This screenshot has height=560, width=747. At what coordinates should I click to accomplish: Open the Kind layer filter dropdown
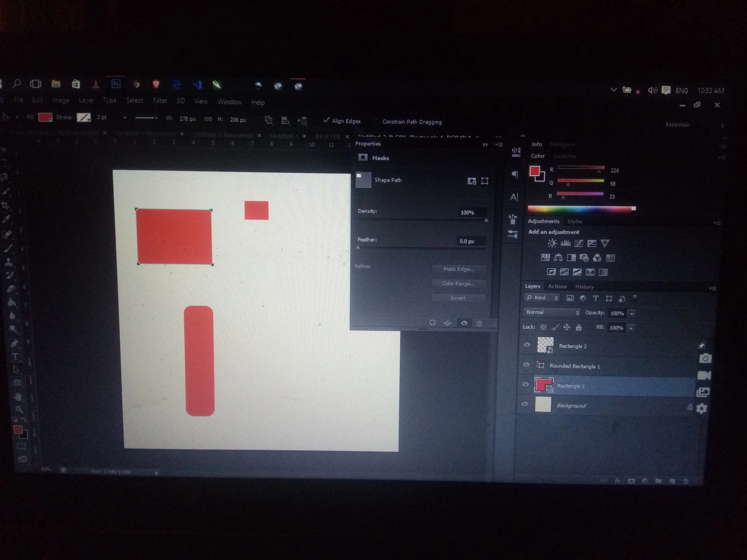[x=542, y=298]
